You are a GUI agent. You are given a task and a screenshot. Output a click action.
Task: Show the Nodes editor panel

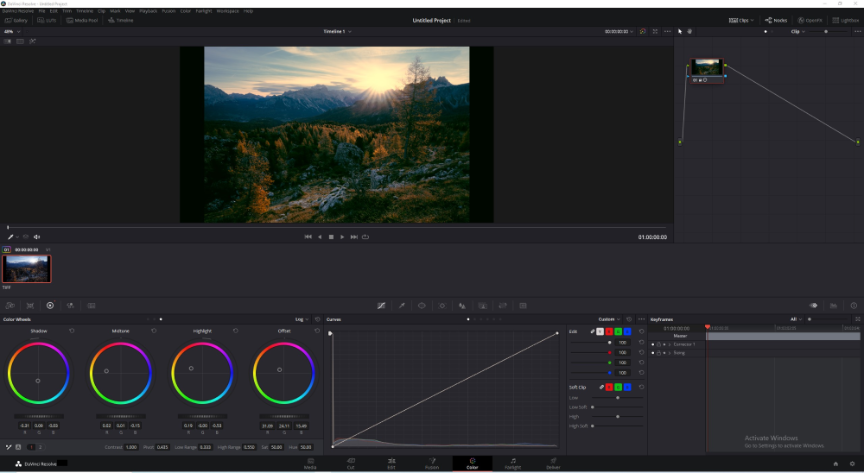[x=776, y=20]
